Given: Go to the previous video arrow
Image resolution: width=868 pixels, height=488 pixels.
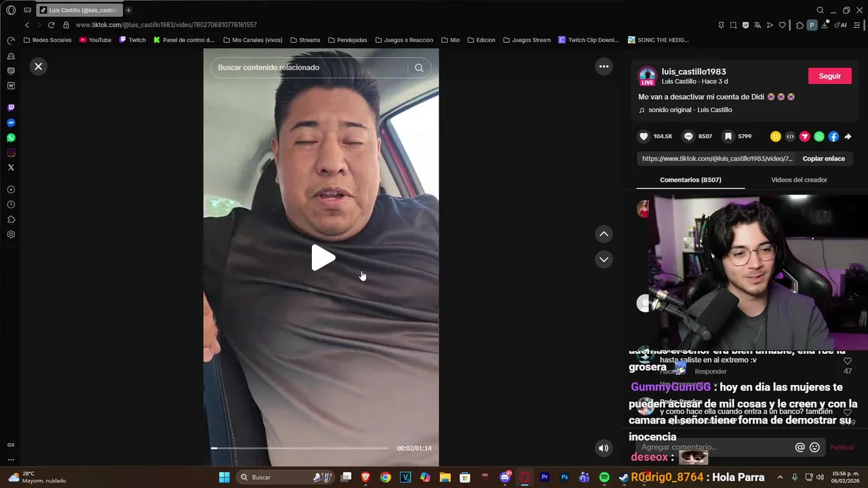Looking at the screenshot, I should [604, 234].
